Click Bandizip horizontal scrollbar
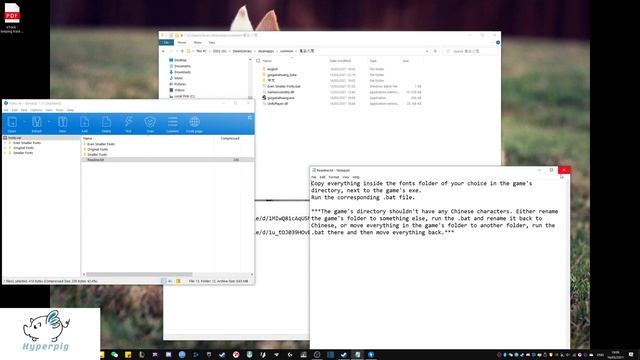 [x=140, y=274]
